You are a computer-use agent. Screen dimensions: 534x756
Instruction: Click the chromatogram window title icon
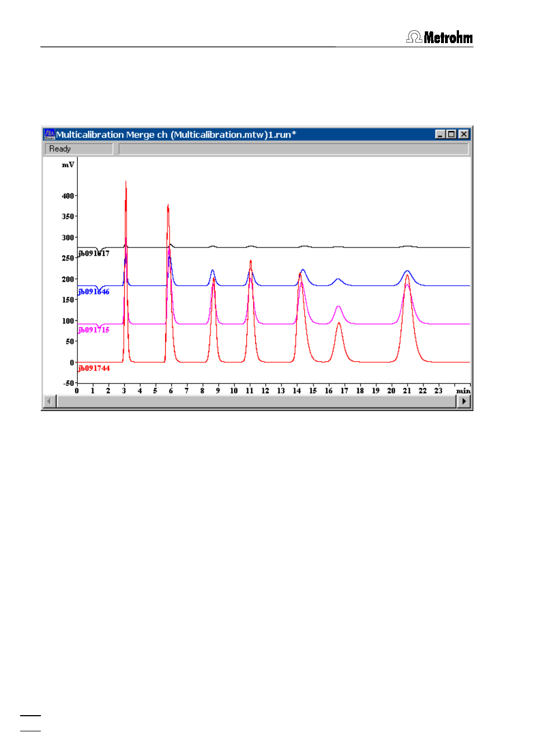point(49,134)
